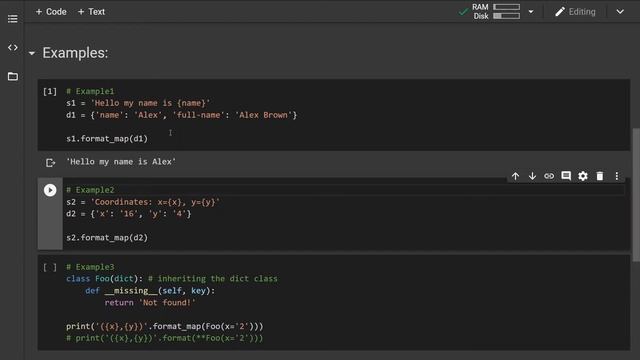640x360 pixels.
Task: Add a new Text cell
Action: tap(91, 12)
